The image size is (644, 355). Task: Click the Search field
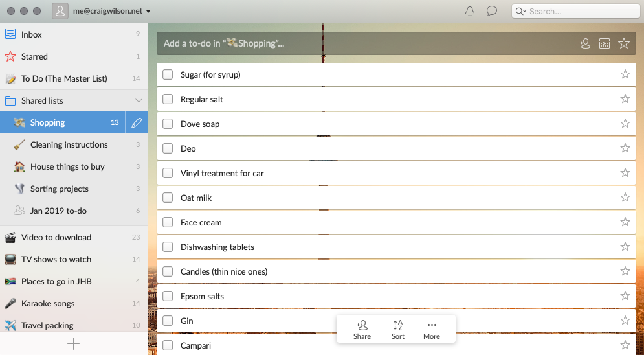[x=579, y=11]
